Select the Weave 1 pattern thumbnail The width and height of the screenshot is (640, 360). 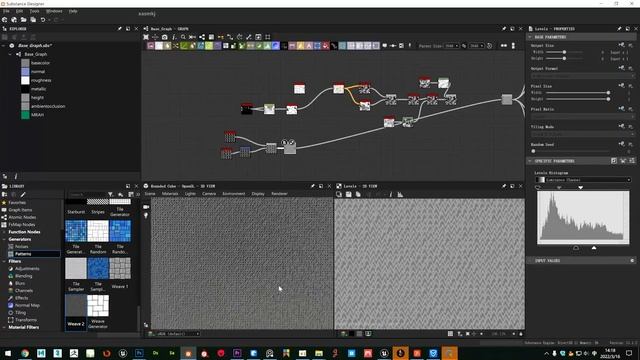(x=120, y=268)
